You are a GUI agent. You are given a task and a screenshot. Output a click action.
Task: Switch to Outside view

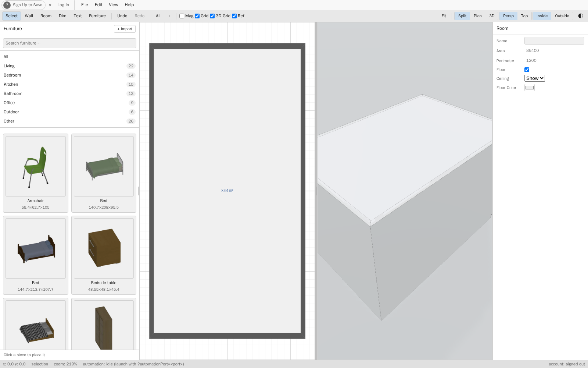562,16
